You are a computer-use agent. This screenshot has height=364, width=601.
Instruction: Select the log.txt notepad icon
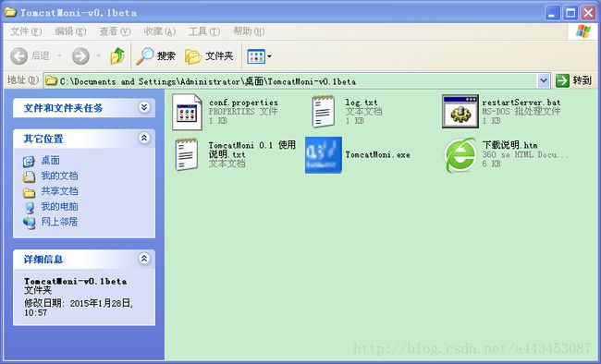pos(323,112)
